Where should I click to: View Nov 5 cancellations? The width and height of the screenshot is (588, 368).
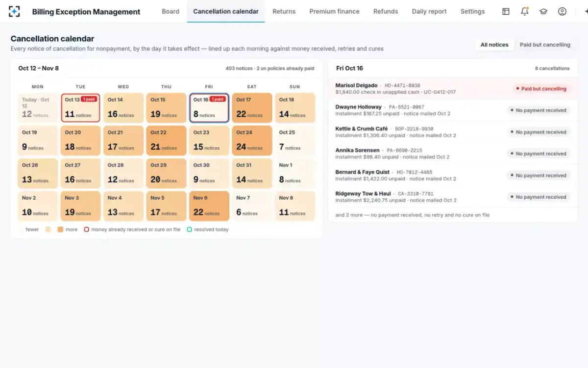click(166, 206)
